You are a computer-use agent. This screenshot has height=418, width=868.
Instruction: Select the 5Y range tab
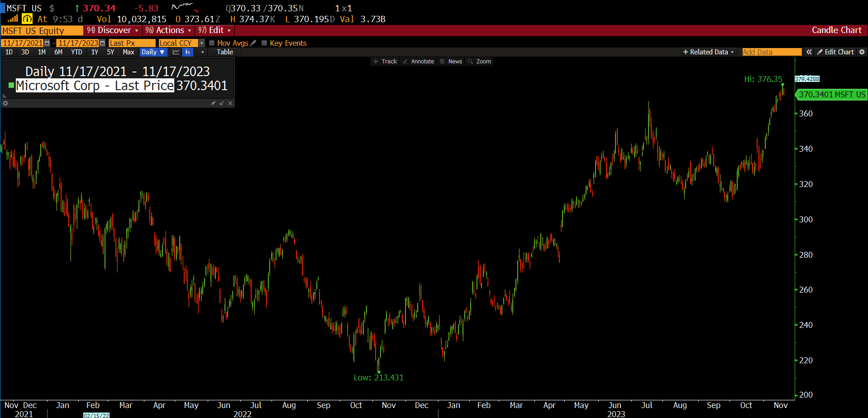tap(110, 52)
